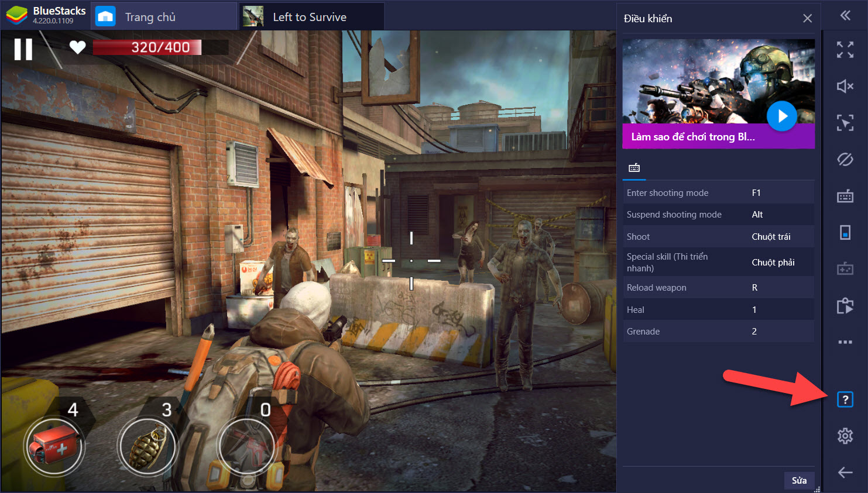Image resolution: width=868 pixels, height=493 pixels.
Task: Go back using the sidebar arrow icon
Action: click(845, 473)
